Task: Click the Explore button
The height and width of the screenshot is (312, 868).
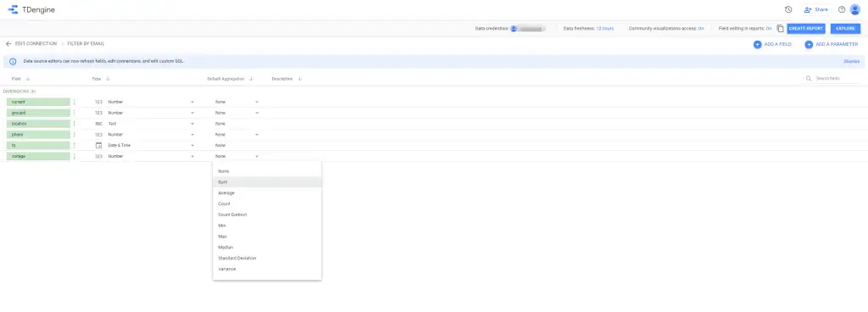Action: 845,28
